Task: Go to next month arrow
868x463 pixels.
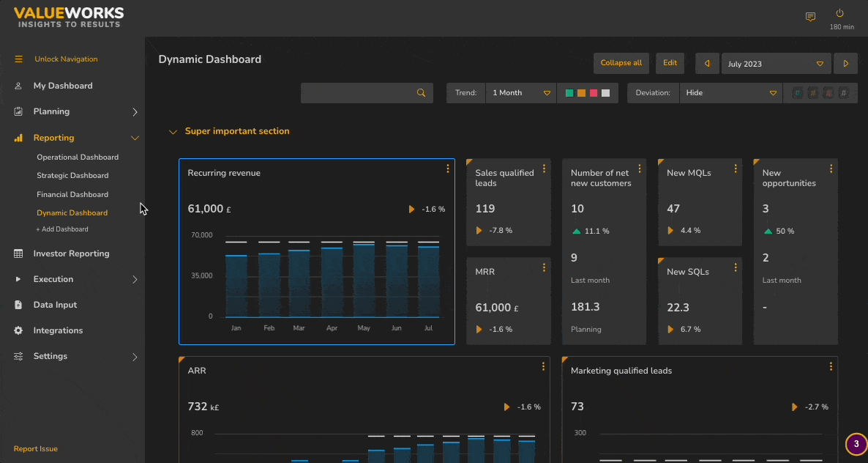Action: (x=846, y=64)
